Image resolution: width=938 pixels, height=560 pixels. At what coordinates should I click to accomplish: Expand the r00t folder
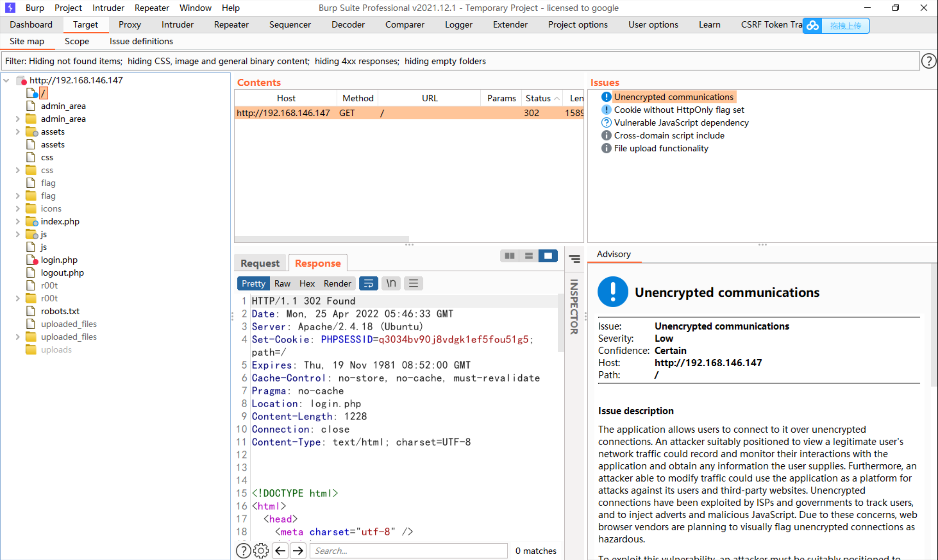pos(17,298)
